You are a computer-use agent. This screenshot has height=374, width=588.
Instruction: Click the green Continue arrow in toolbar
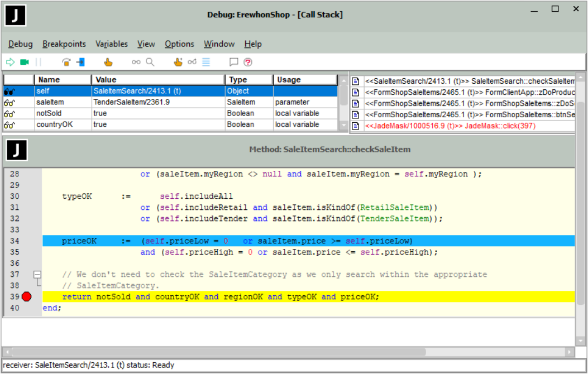click(x=10, y=62)
